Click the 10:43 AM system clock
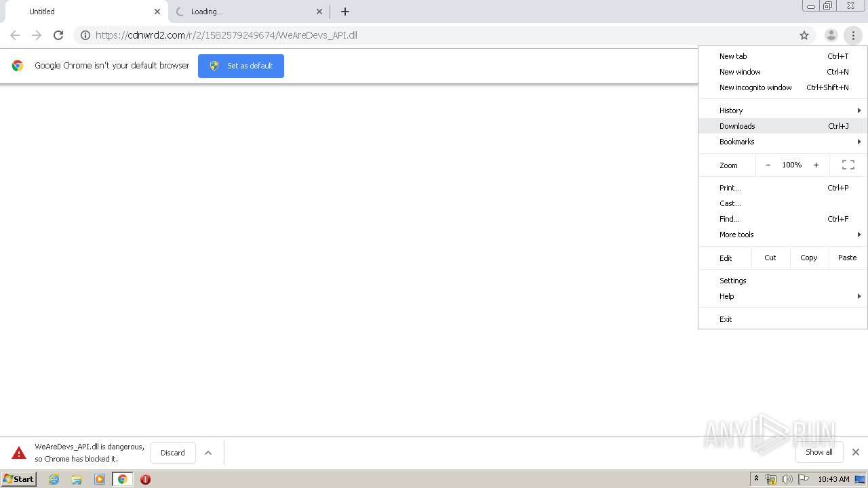 pos(833,479)
